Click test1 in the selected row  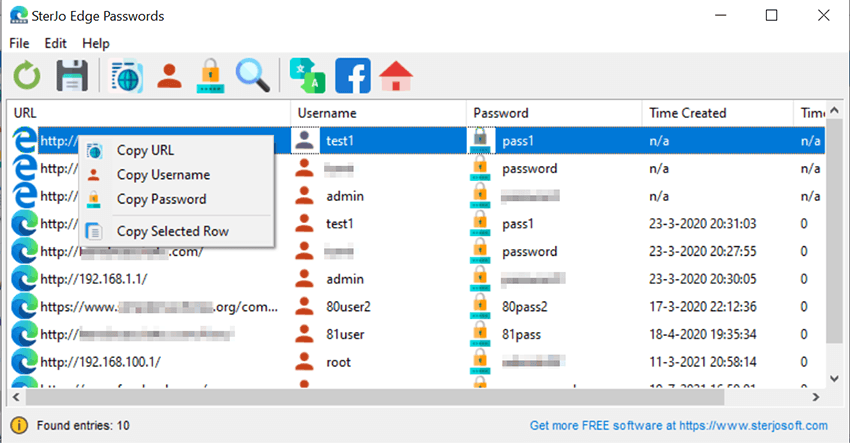pyautogui.click(x=339, y=140)
